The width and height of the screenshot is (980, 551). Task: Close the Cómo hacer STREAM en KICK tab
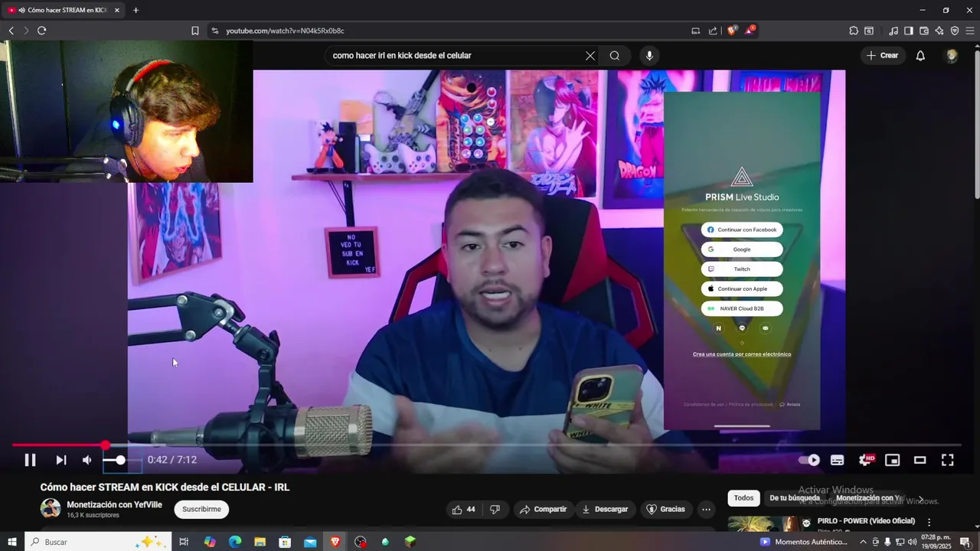pyautogui.click(x=116, y=10)
